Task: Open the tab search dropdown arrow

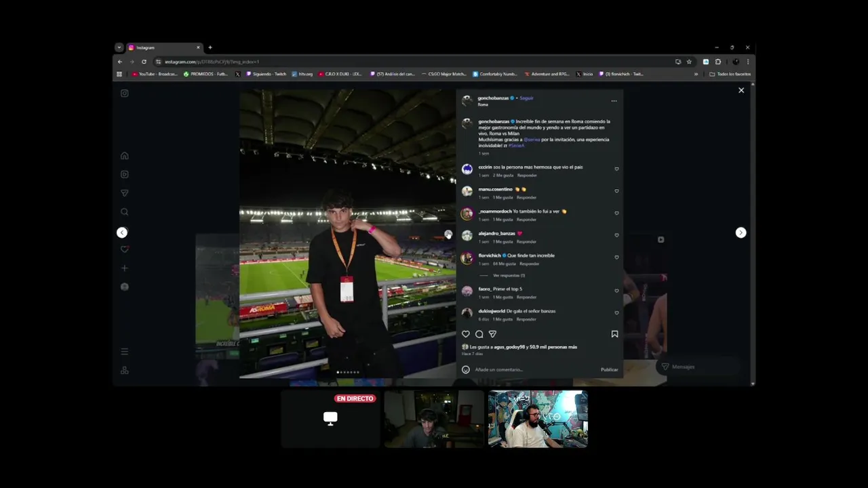Action: [x=119, y=47]
